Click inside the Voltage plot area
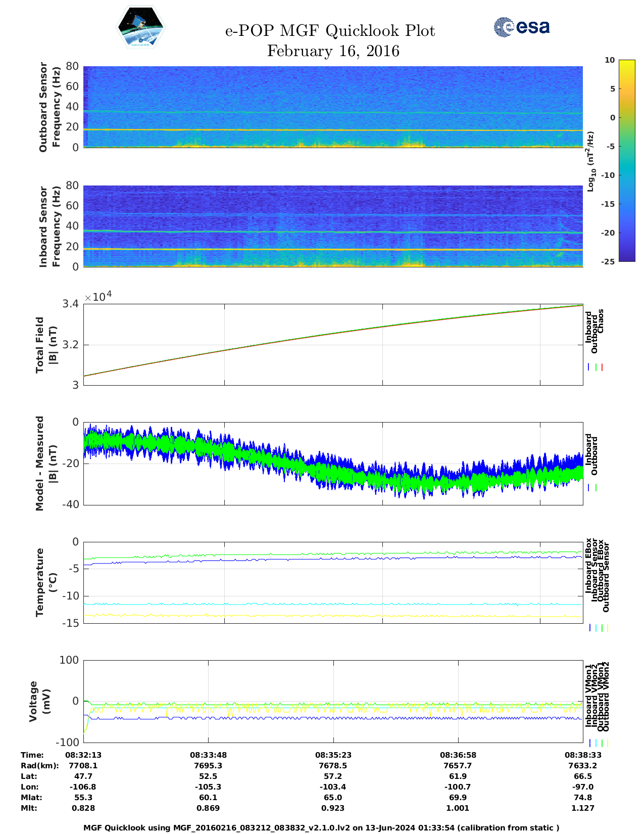 coord(333,701)
